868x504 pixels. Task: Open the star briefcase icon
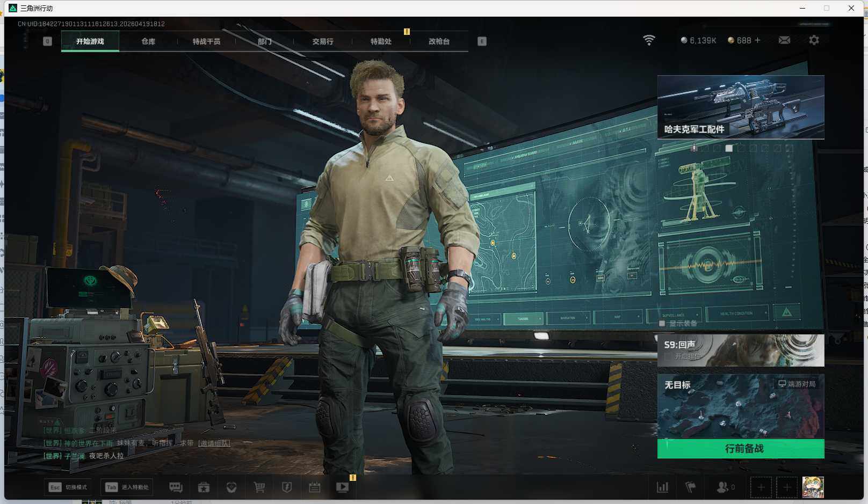[204, 487]
